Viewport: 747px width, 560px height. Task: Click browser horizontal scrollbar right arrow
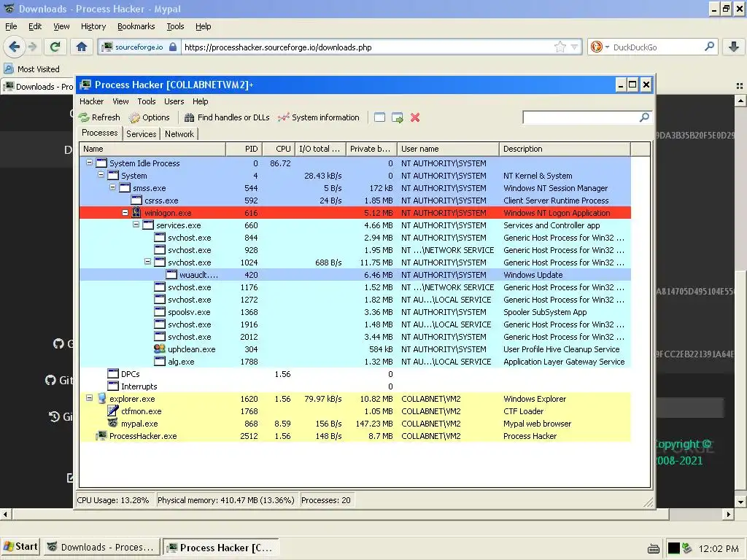click(x=728, y=514)
